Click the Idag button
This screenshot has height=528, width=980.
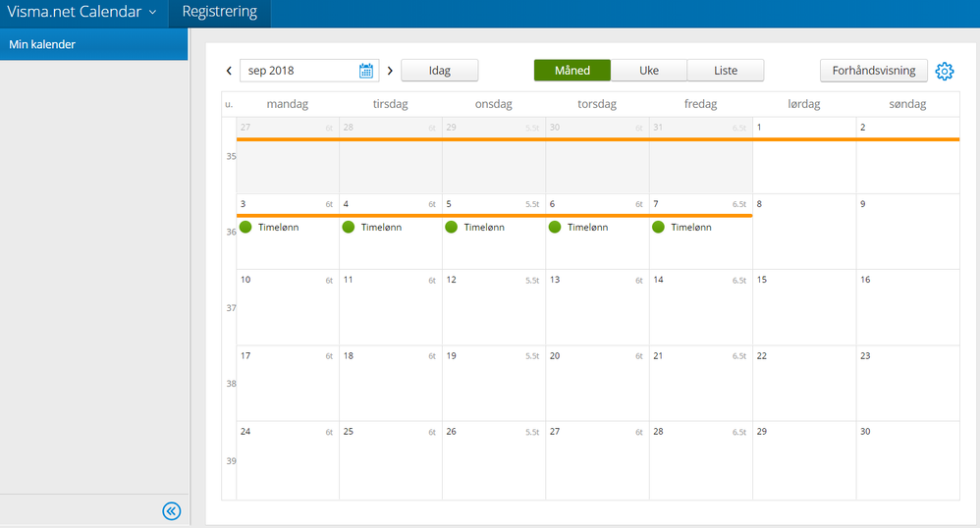coord(440,71)
